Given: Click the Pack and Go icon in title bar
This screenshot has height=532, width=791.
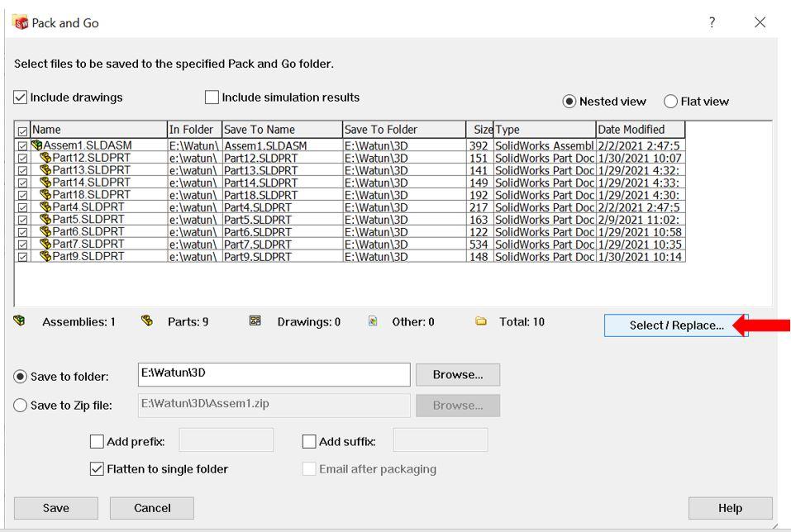Looking at the screenshot, I should click(21, 23).
